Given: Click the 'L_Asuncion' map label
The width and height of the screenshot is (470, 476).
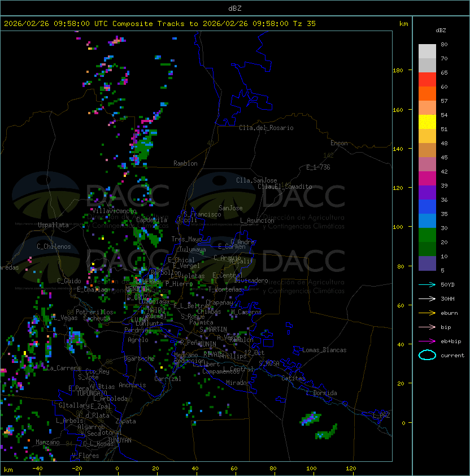Looking at the screenshot, I should (257, 220).
